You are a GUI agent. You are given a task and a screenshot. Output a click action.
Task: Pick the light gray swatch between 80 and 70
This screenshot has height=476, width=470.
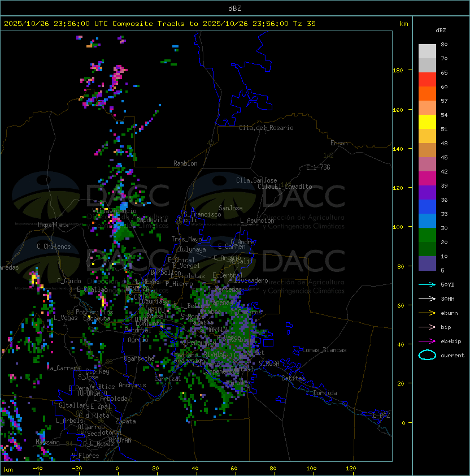(x=427, y=51)
